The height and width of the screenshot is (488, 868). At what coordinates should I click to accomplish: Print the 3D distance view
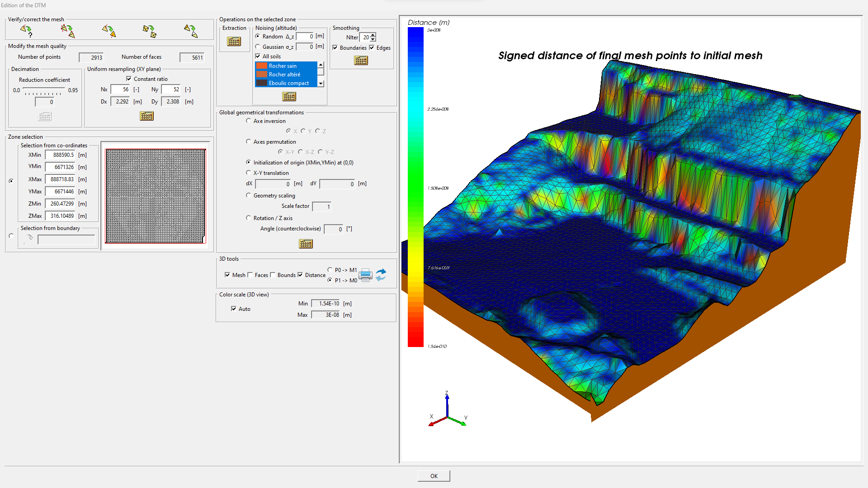pos(366,275)
